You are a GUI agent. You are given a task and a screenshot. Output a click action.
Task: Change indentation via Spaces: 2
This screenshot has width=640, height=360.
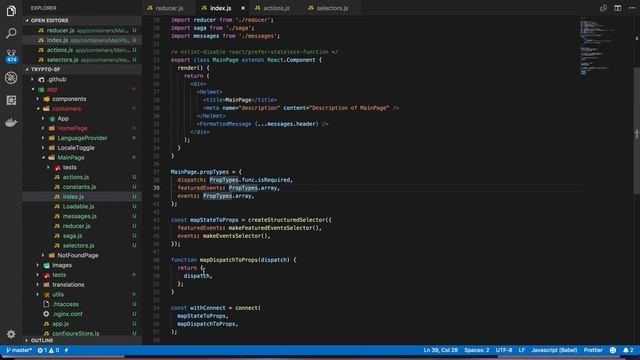[476, 350]
